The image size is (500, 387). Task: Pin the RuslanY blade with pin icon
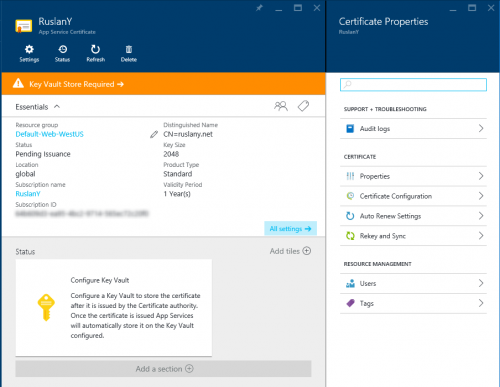259,8
